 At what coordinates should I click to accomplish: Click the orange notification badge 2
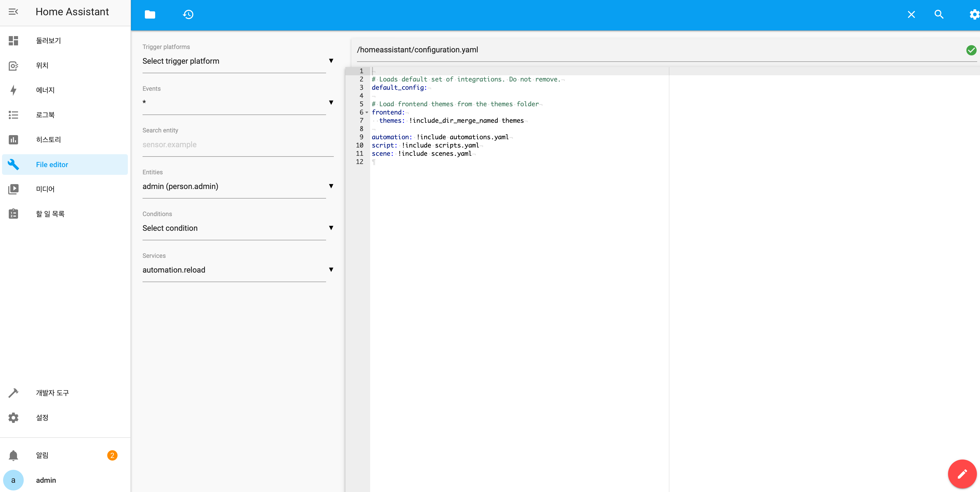(x=112, y=455)
